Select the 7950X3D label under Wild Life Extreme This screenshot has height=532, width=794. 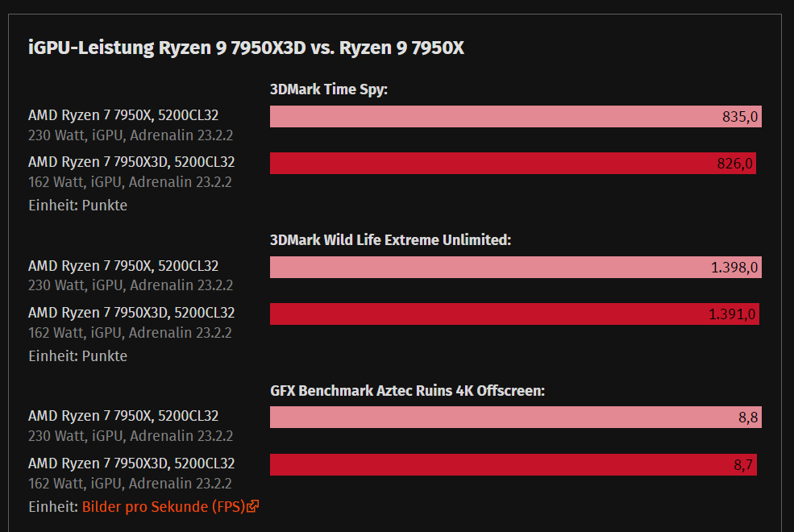131,313
